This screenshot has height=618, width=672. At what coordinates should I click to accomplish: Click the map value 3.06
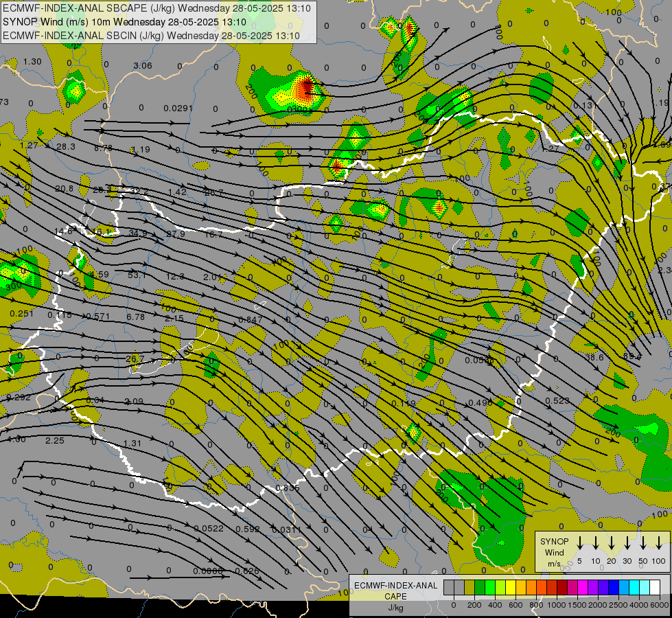coord(143,66)
